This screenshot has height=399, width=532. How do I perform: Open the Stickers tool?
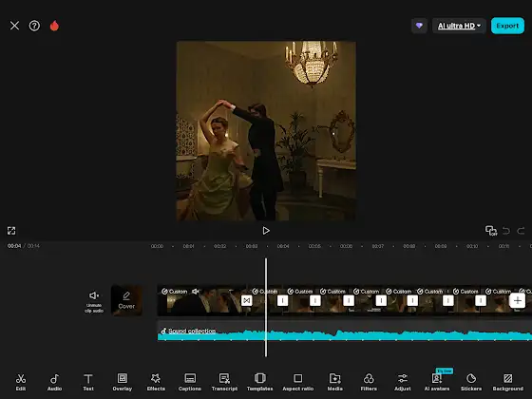tap(471, 382)
